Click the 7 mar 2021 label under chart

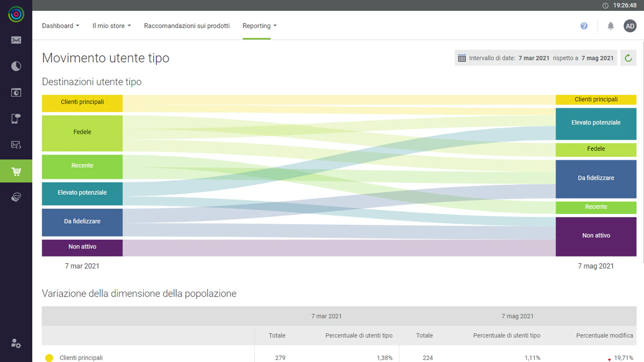[x=82, y=266]
